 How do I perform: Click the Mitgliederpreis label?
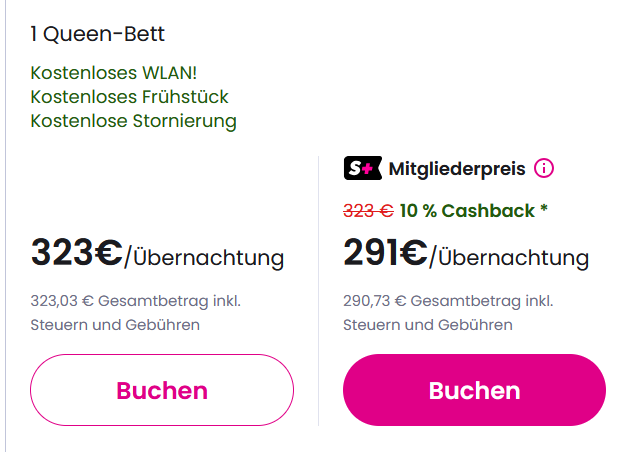click(x=457, y=168)
